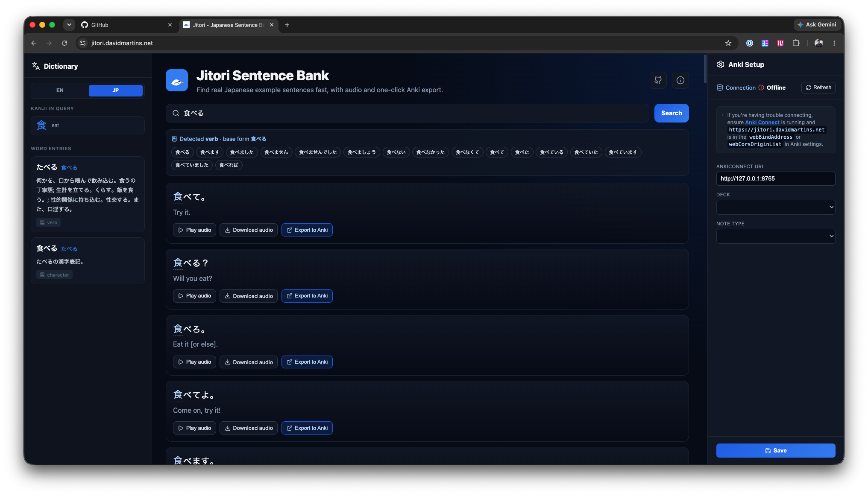
Task: Select the 食べます conjugation chip
Action: point(210,152)
